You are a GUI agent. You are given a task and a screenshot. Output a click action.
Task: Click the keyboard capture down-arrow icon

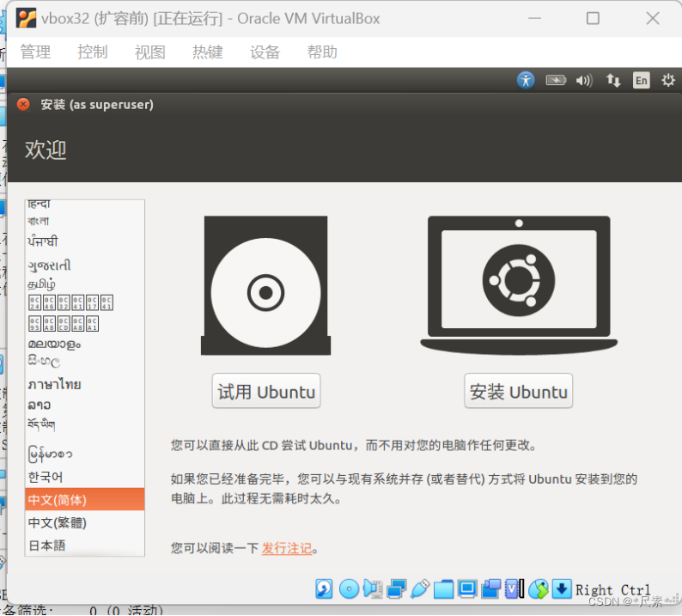(562, 589)
